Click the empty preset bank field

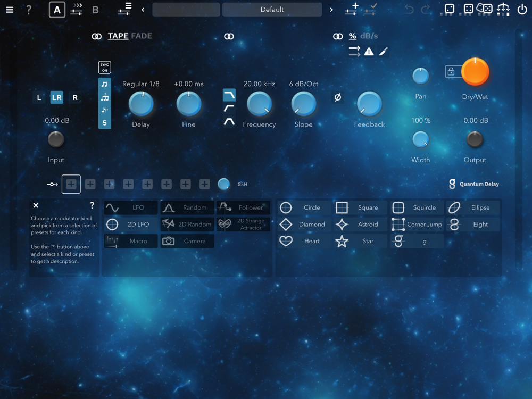[186, 10]
